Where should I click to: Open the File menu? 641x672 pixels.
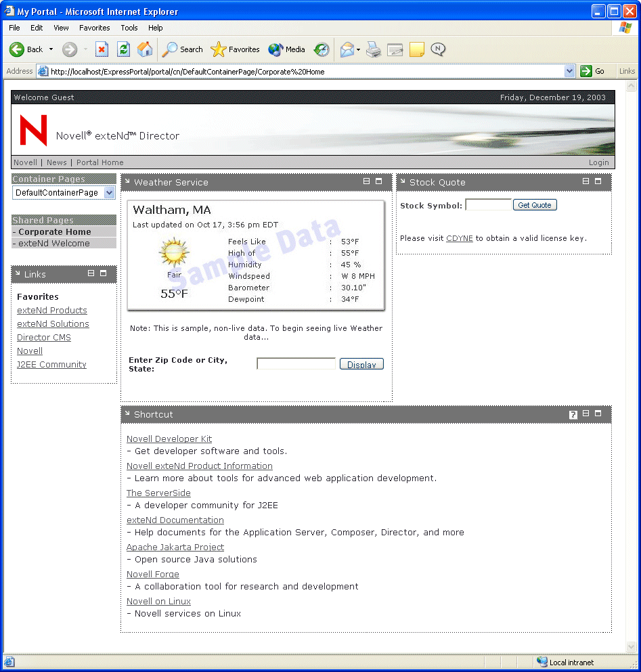click(x=14, y=28)
